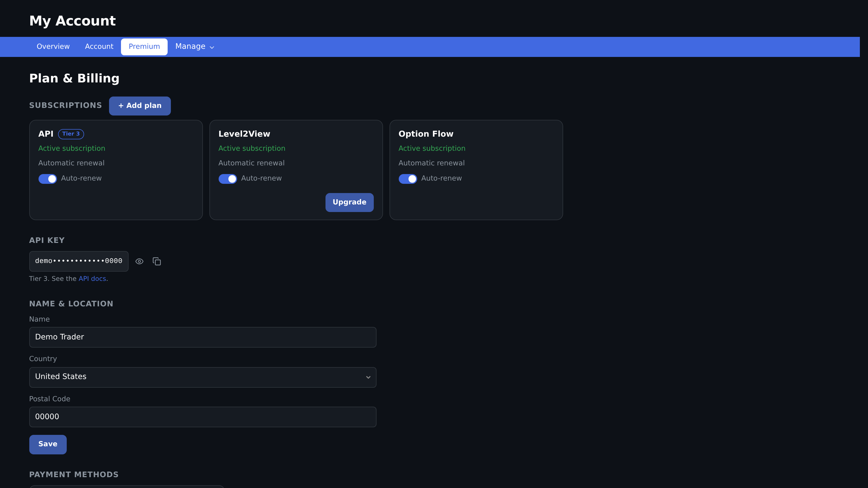Go to the Overview tab
The height and width of the screenshot is (488, 868).
(x=53, y=46)
